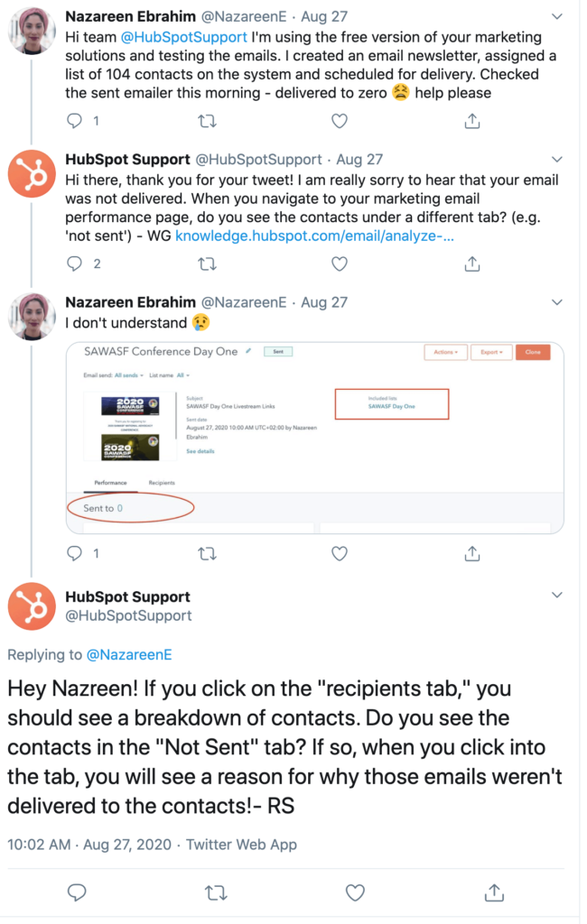Share the main HubSpot Support tweet at bottom
Viewport: 587px width, 924px height.
pyautogui.click(x=494, y=892)
